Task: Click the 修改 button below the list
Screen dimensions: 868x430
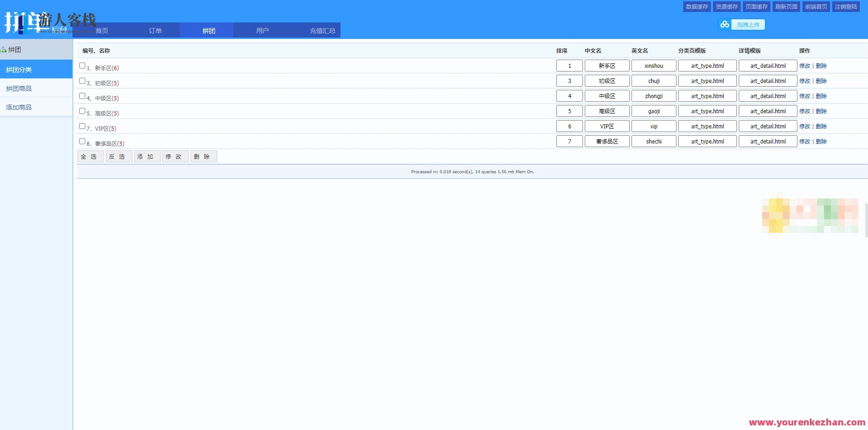Action: point(176,156)
